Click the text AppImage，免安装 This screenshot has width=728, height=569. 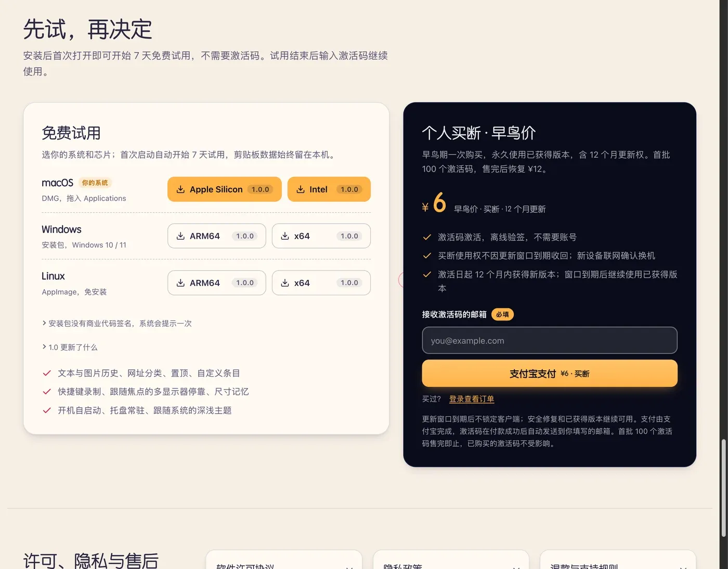[74, 292]
